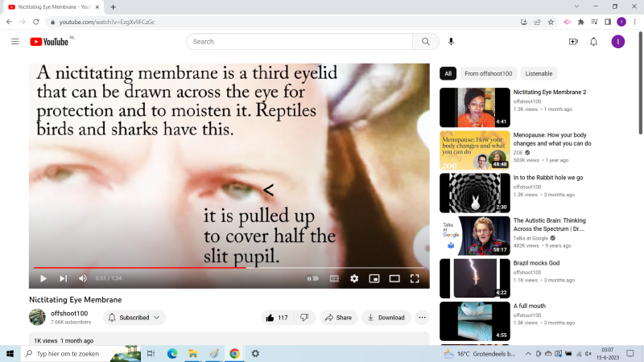Open the Create video icon

(573, 42)
